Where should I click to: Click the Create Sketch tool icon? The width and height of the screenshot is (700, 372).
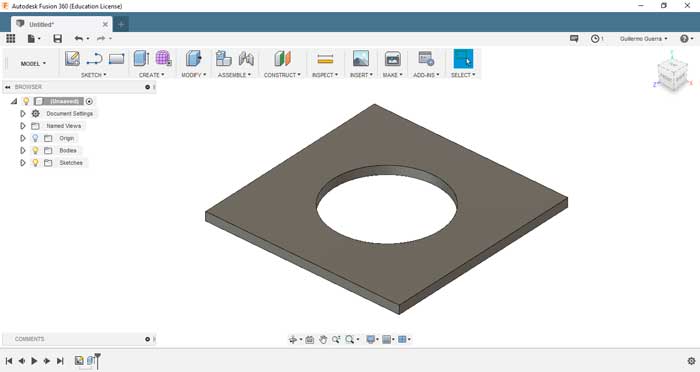coord(72,59)
